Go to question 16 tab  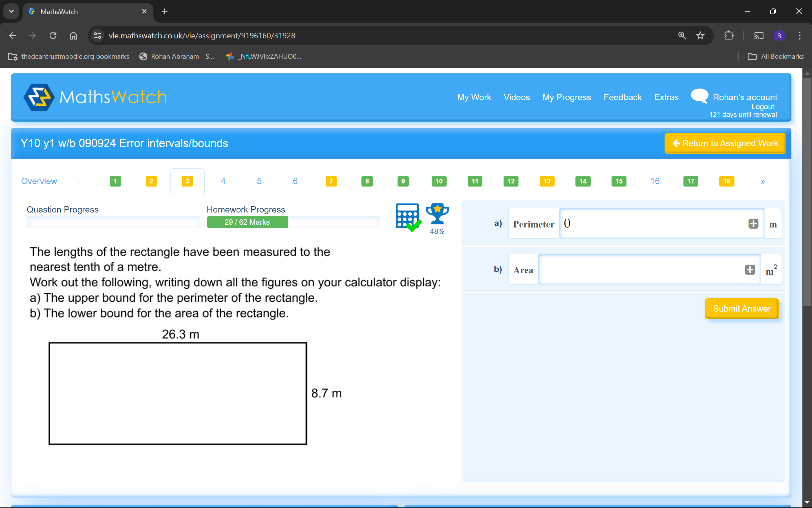coord(655,181)
